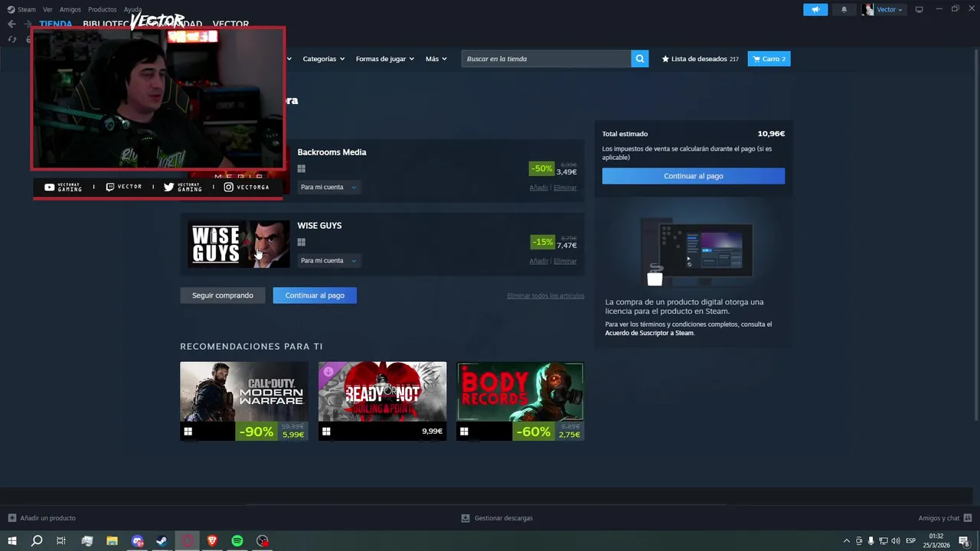Click the Total estimado 10,96€ amount
980x551 pixels.
click(x=771, y=134)
